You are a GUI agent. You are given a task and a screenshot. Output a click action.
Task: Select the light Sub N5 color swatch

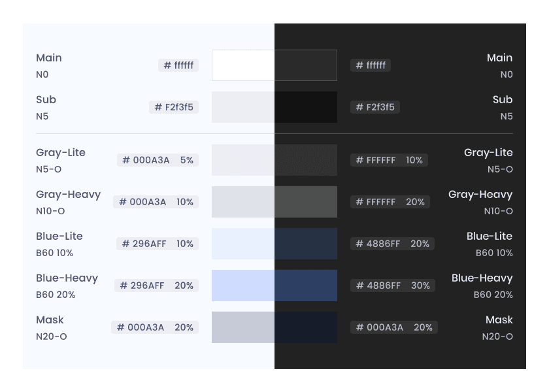coord(243,107)
